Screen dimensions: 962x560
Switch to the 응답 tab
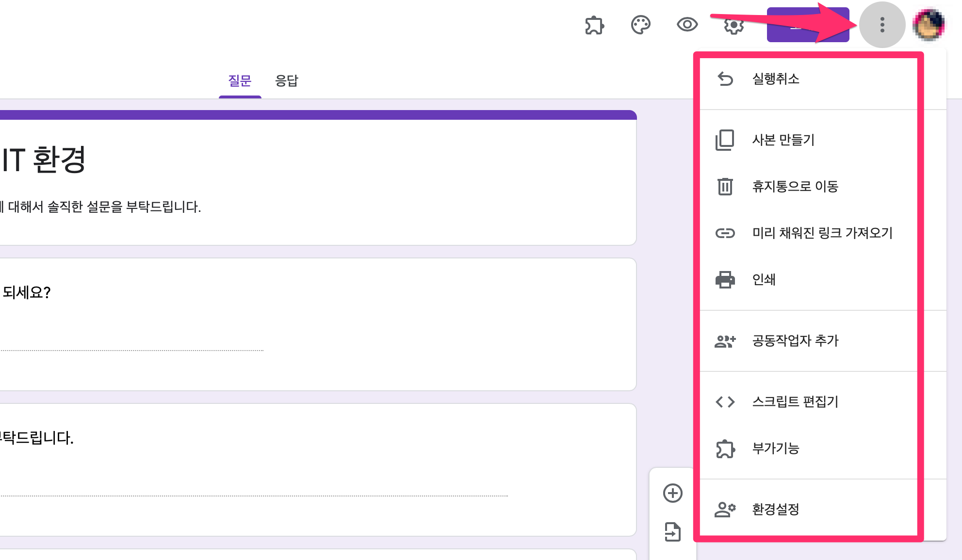[x=287, y=80]
